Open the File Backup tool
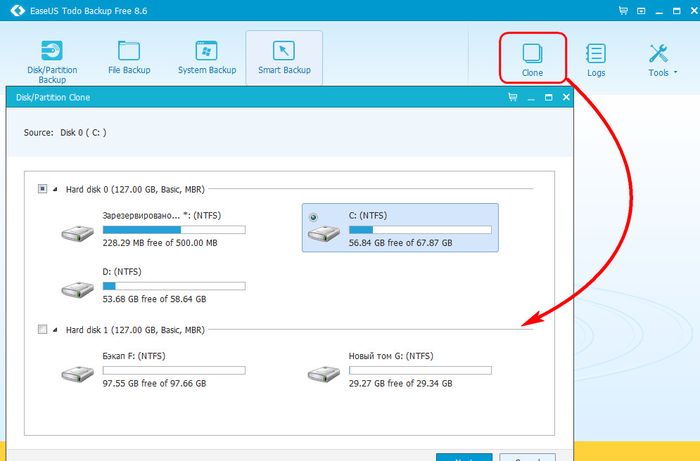The width and height of the screenshot is (700, 461). [129, 58]
